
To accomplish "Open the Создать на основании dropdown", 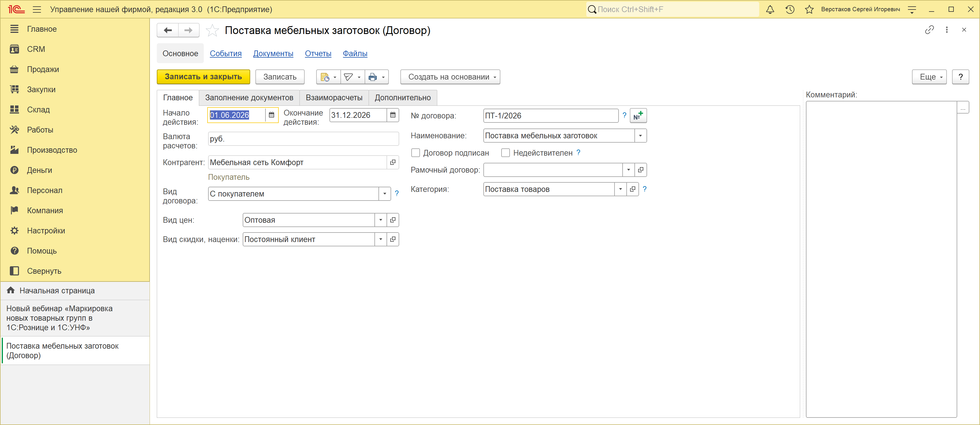I will 450,77.
